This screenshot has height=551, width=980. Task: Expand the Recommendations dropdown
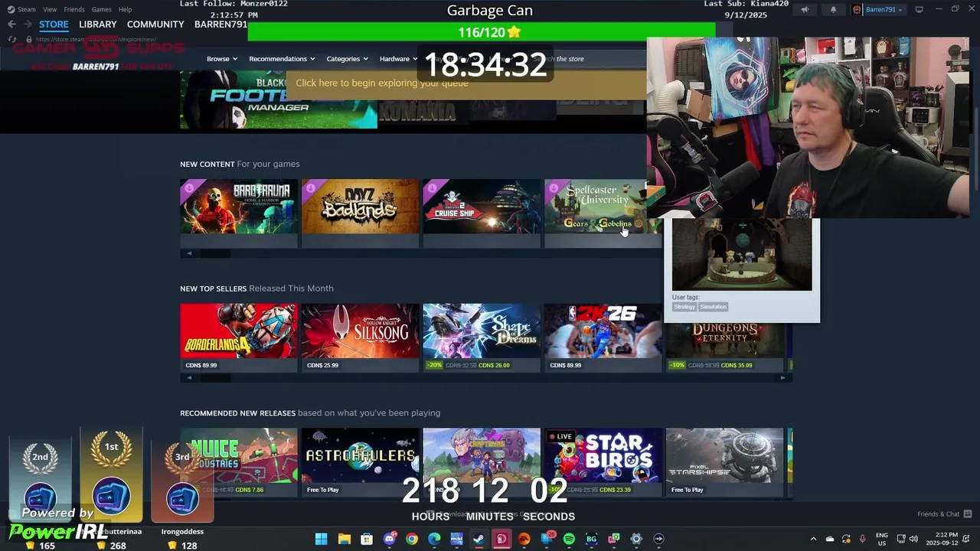coord(283,59)
